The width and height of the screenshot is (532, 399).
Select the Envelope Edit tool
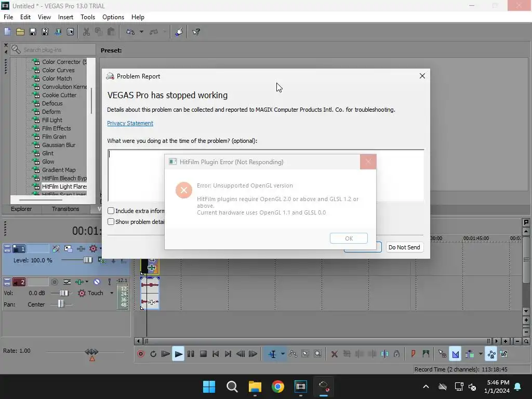[293, 354]
